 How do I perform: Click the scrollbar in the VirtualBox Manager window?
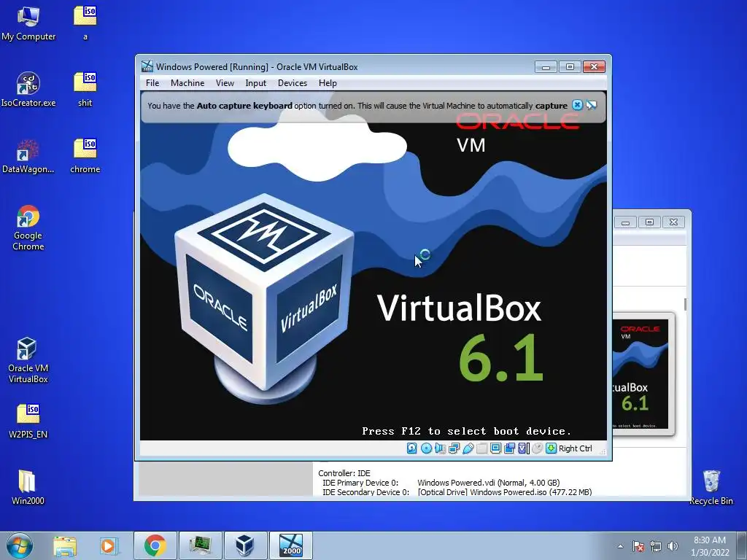[x=685, y=305]
